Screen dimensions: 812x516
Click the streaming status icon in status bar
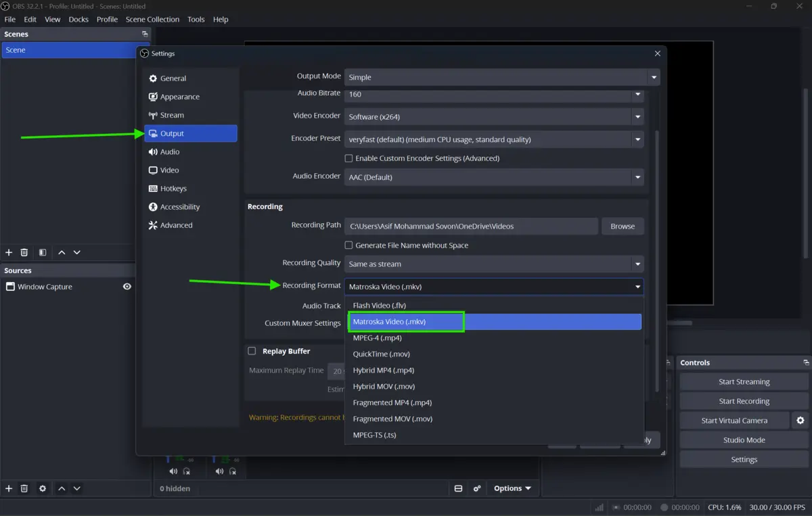616,507
